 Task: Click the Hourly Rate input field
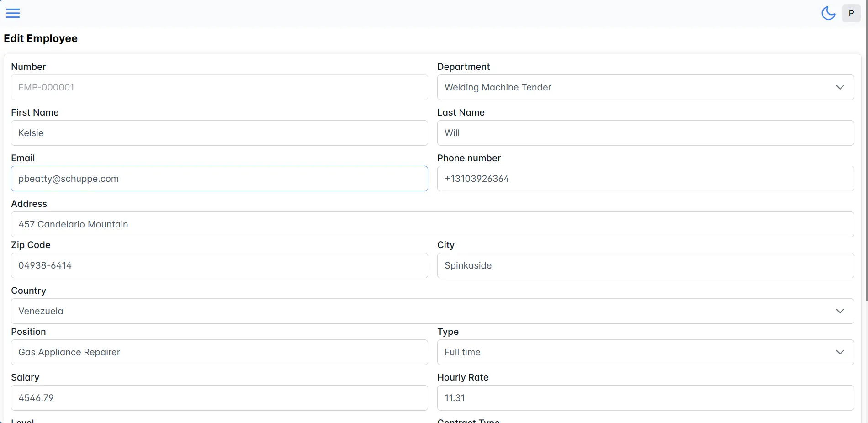[645, 398]
